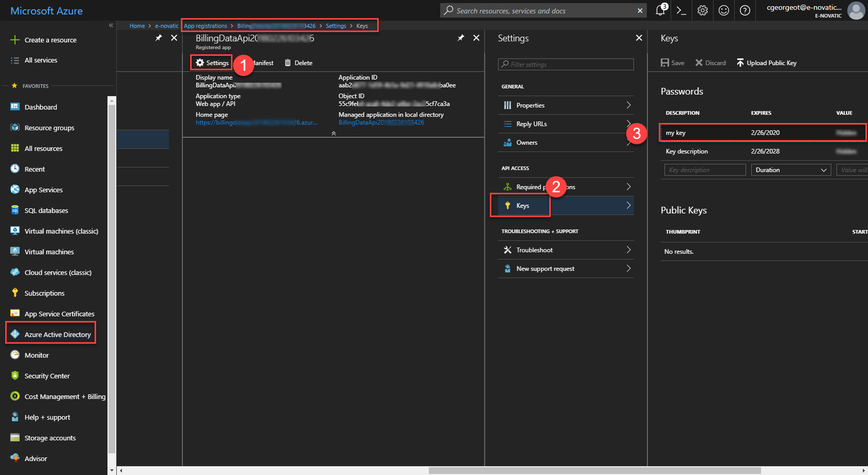Viewport: 868px width, 475px height.
Task: Collapse the left sidebar with double chevron
Action: tap(111, 25)
